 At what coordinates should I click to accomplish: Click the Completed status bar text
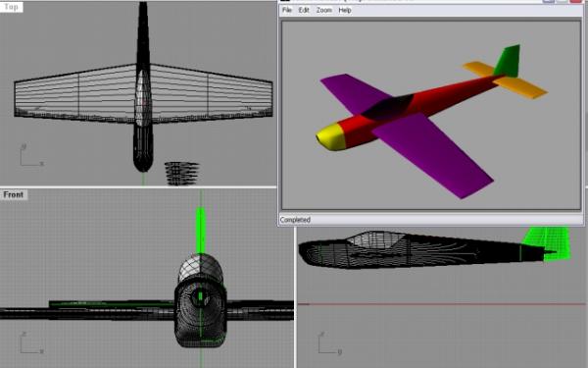(295, 220)
